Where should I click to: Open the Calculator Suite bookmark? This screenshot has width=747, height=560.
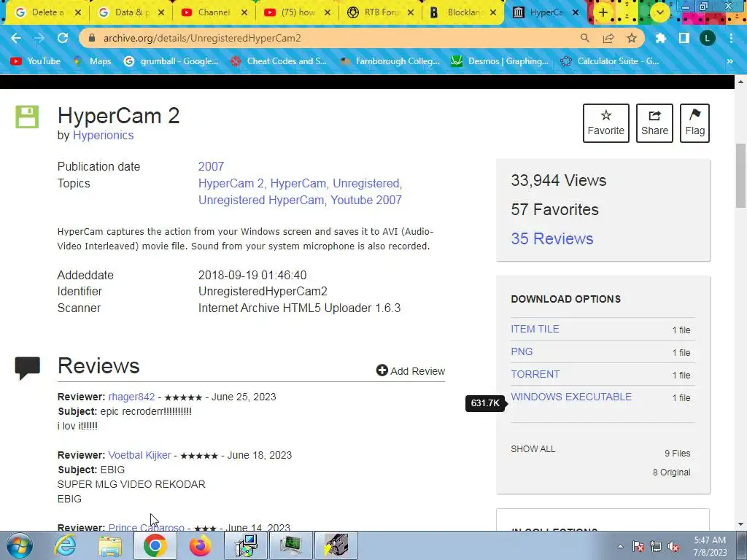click(610, 61)
